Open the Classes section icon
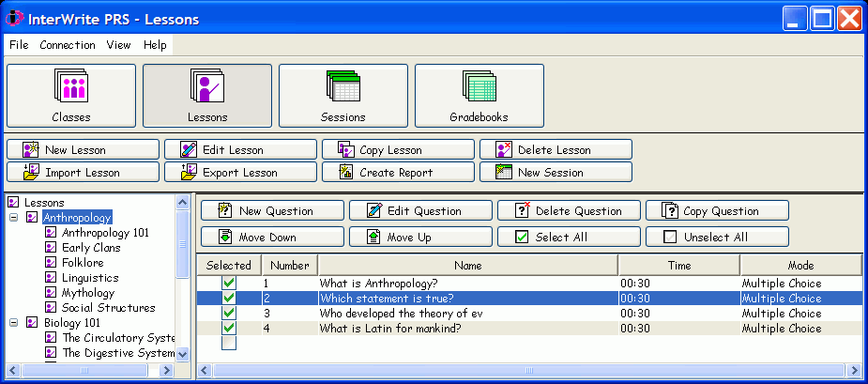This screenshot has width=868, height=384. coord(71,85)
